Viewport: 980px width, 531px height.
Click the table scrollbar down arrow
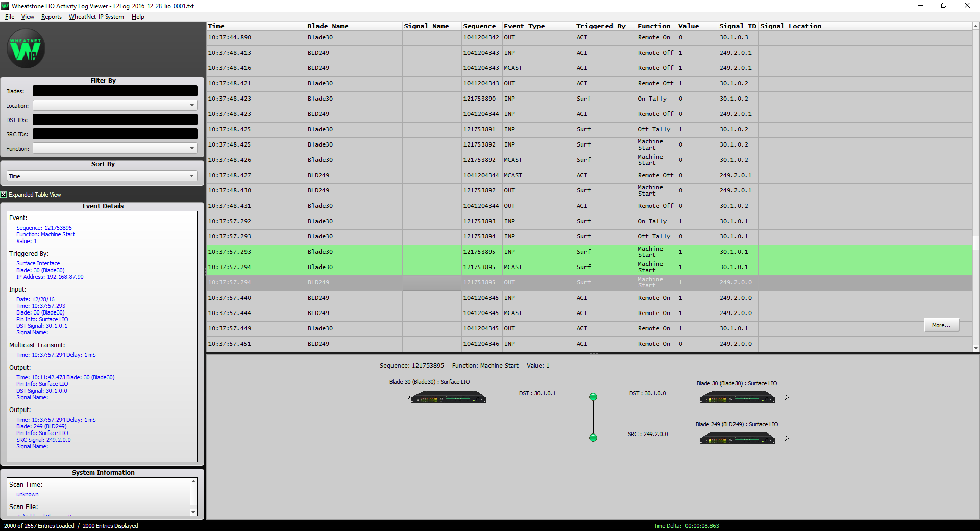(x=976, y=348)
